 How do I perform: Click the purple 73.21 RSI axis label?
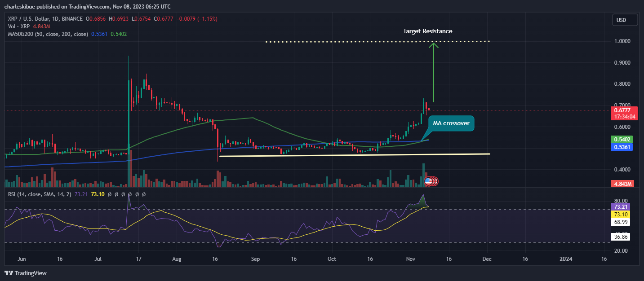(x=622, y=206)
